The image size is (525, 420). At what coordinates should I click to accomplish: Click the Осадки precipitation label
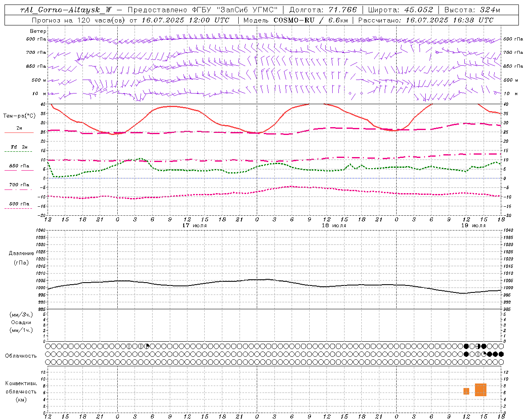21,322
